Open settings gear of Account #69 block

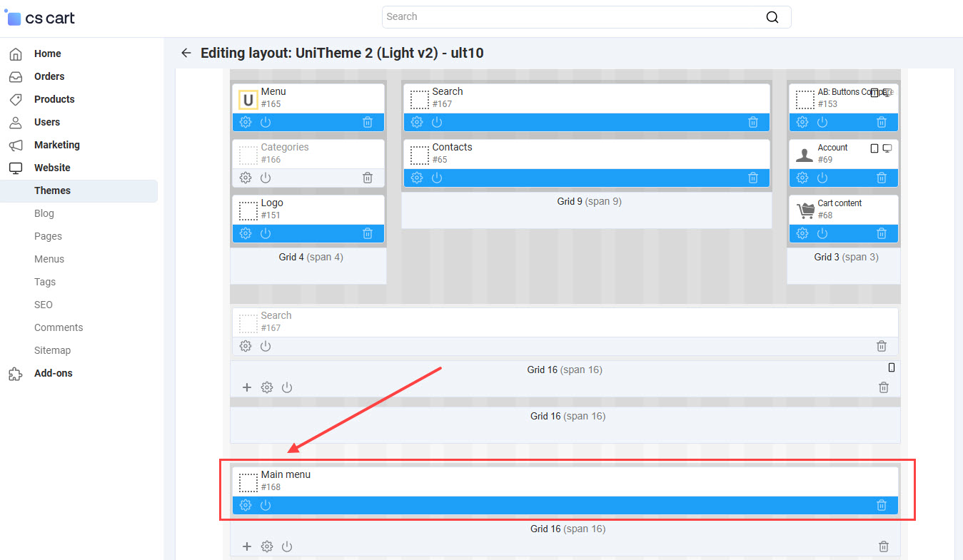(x=802, y=178)
